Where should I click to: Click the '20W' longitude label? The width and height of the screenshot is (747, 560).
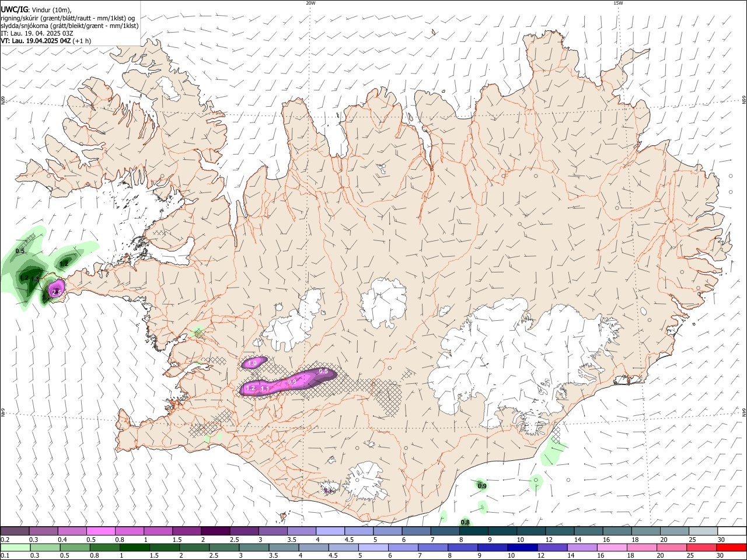[310, 3]
